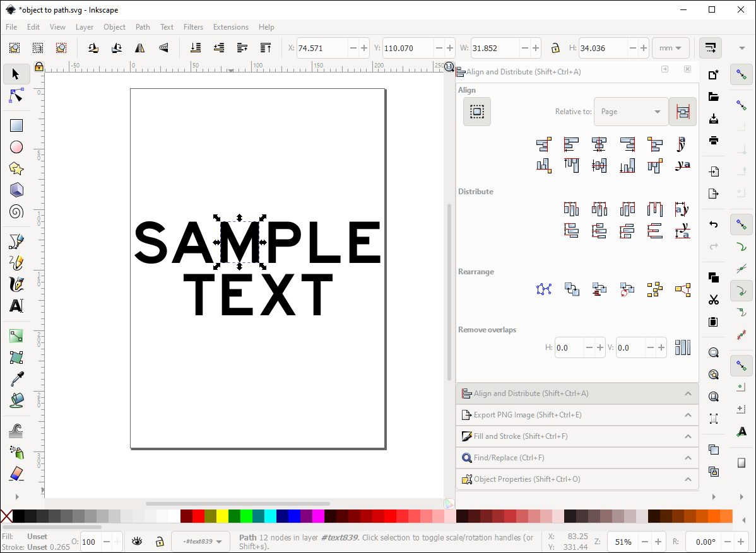The image size is (756, 553).
Task: Toggle current layer lock in status bar
Action: [x=160, y=542]
